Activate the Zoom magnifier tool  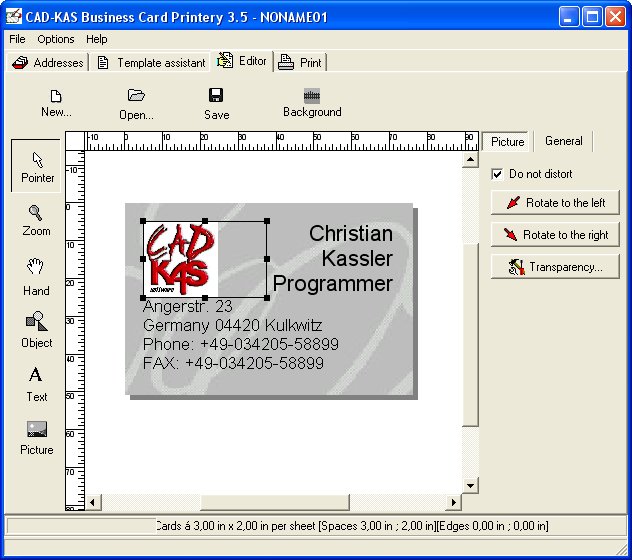coord(36,219)
